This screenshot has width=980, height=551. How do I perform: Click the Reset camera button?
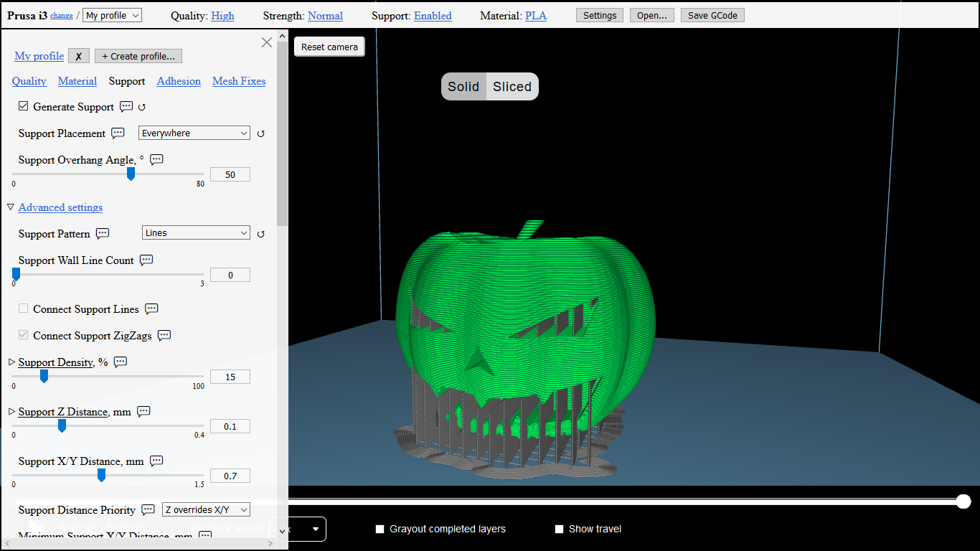pyautogui.click(x=329, y=47)
